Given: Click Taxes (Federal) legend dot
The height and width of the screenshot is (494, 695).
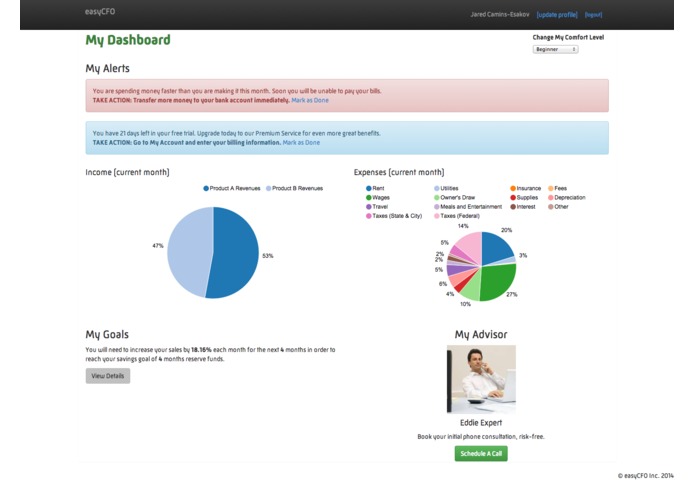Looking at the screenshot, I should (437, 216).
